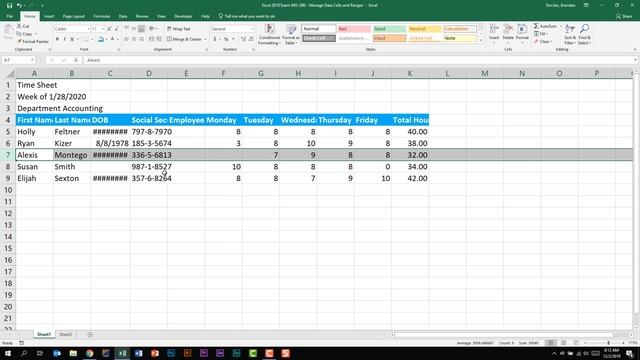Open Find & Select magnifier
The image size is (640, 360).
point(584,34)
